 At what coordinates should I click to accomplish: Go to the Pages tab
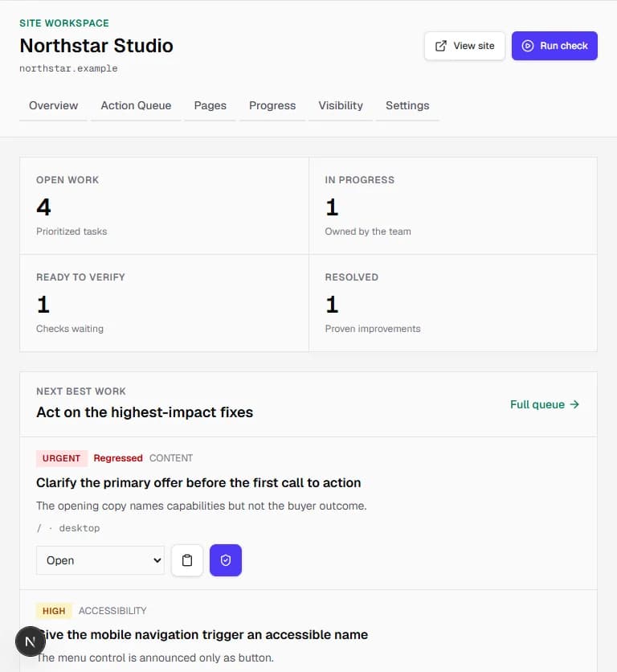(210, 106)
